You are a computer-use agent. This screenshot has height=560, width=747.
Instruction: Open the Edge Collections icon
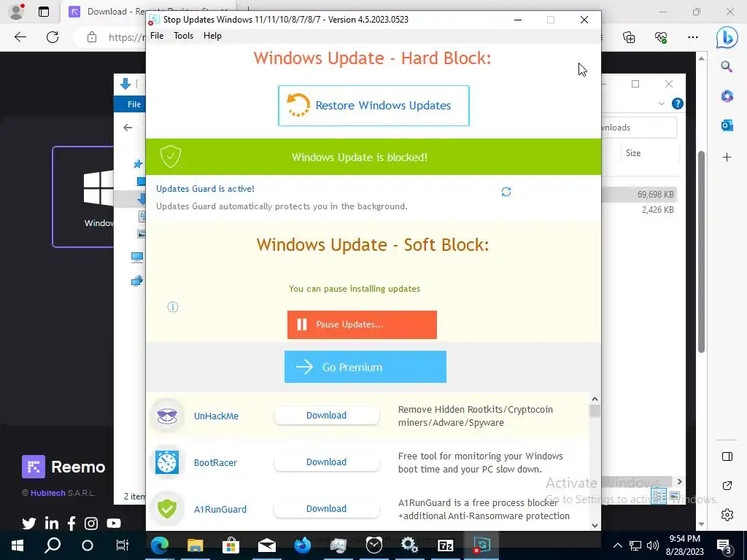point(629,37)
